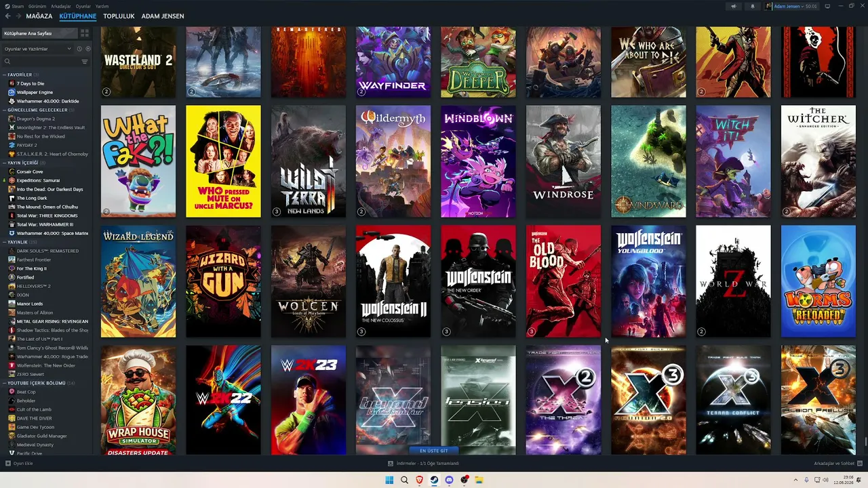Open the volume icon in system tray

click(x=825, y=480)
